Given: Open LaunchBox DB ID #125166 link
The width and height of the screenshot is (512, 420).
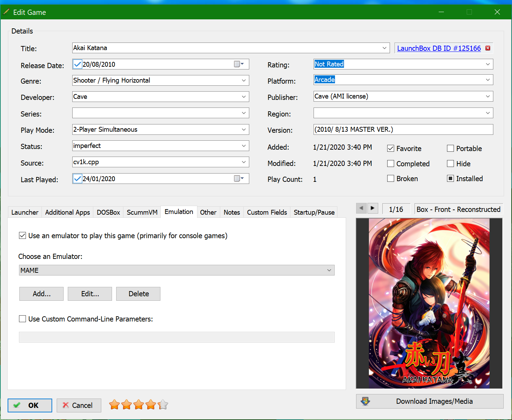Looking at the screenshot, I should 439,48.
